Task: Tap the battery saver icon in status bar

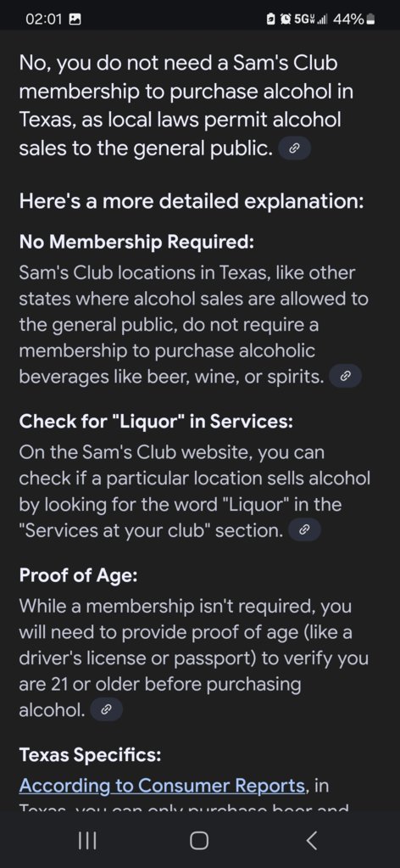Action: (x=270, y=20)
